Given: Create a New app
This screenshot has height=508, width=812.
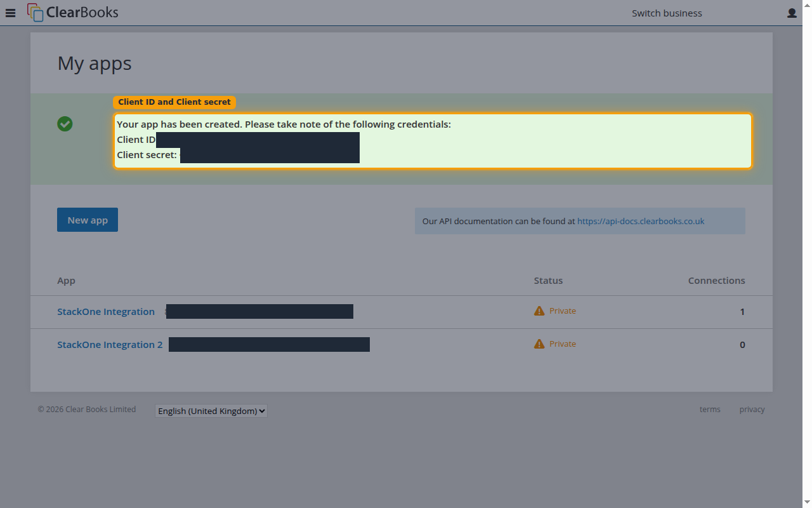Looking at the screenshot, I should tap(88, 220).
